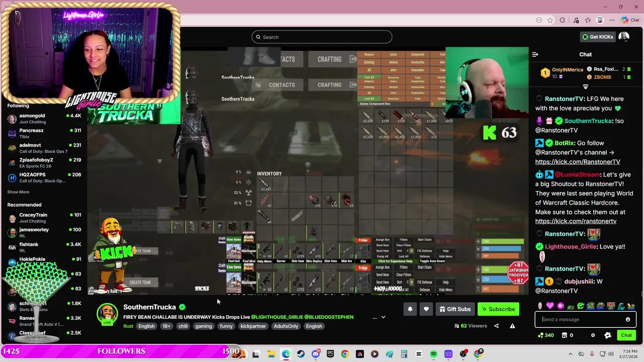The image size is (644, 362).
Task: Expand the gift leaderboard chevron in chat
Action: [586, 86]
